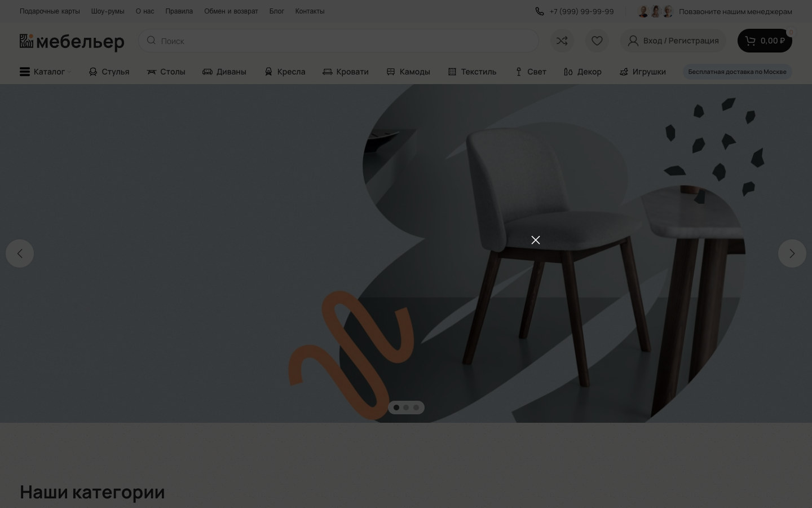The width and height of the screenshot is (812, 508).
Task: Select the third slider pagination dot
Action: [416, 408]
